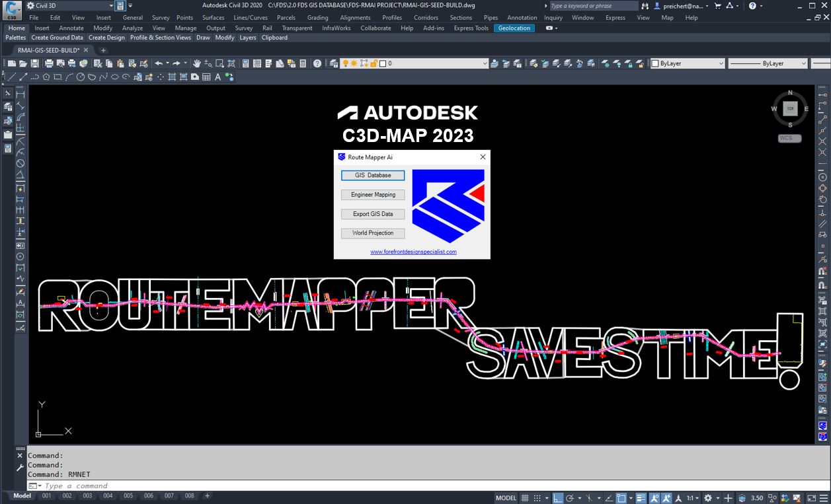Toggle Ortho mode in status bar

(x=558, y=497)
